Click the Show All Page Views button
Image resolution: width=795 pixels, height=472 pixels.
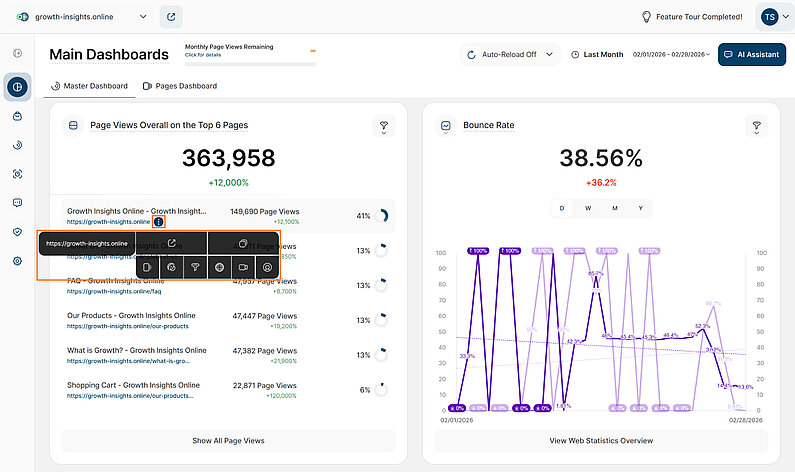coord(228,440)
